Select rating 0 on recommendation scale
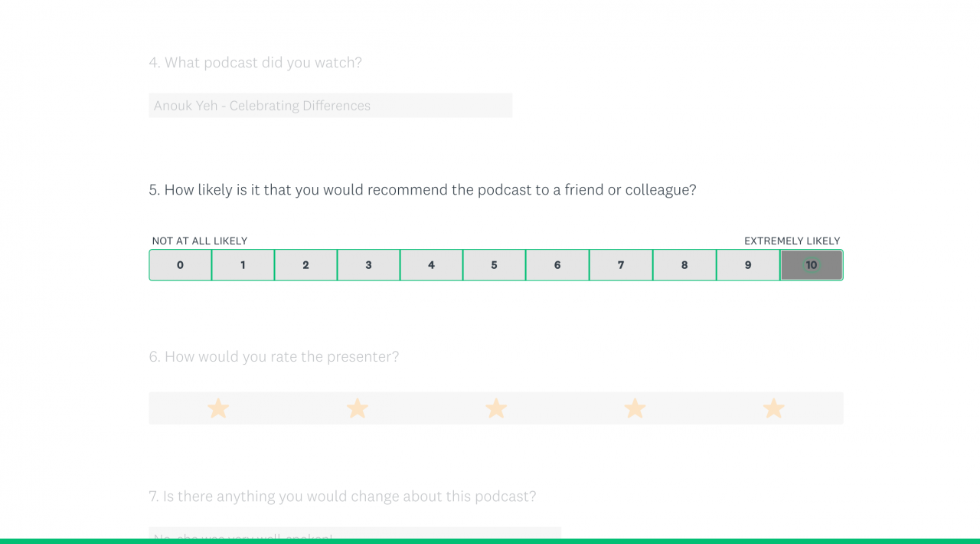Image resolution: width=980 pixels, height=544 pixels. point(181,265)
